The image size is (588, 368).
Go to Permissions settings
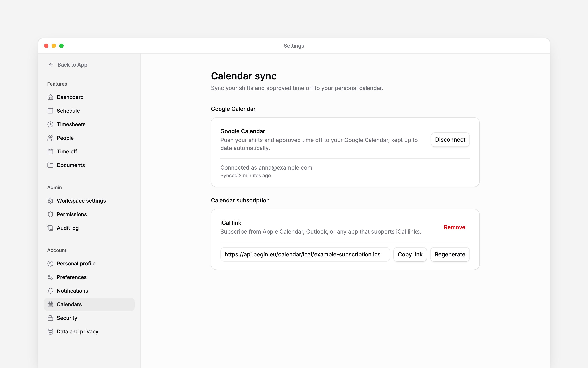[89, 214]
